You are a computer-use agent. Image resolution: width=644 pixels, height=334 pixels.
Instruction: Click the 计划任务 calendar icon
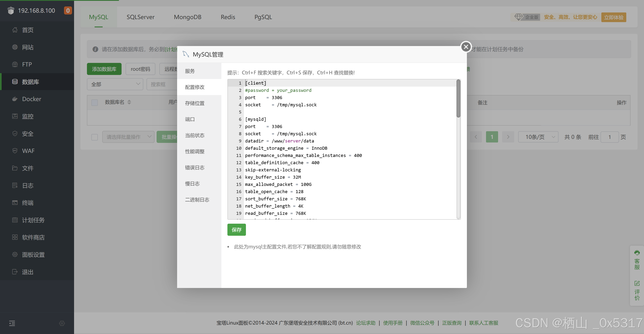tap(15, 220)
